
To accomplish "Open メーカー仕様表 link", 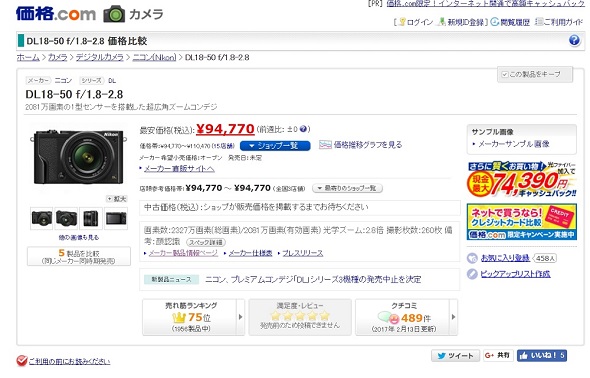I will 250,253.
